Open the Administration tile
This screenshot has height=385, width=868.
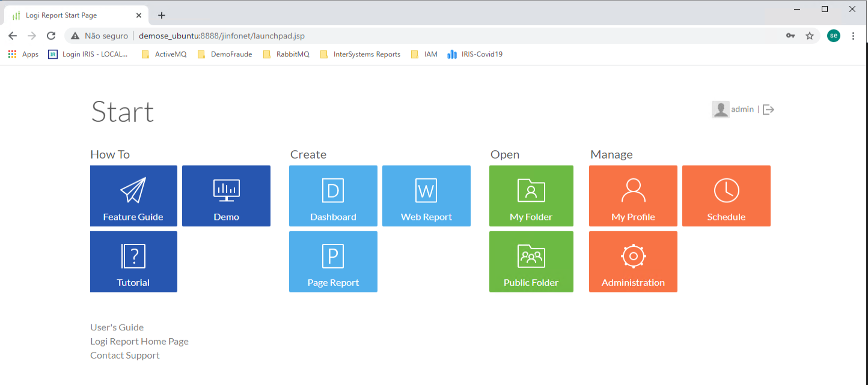tap(633, 261)
